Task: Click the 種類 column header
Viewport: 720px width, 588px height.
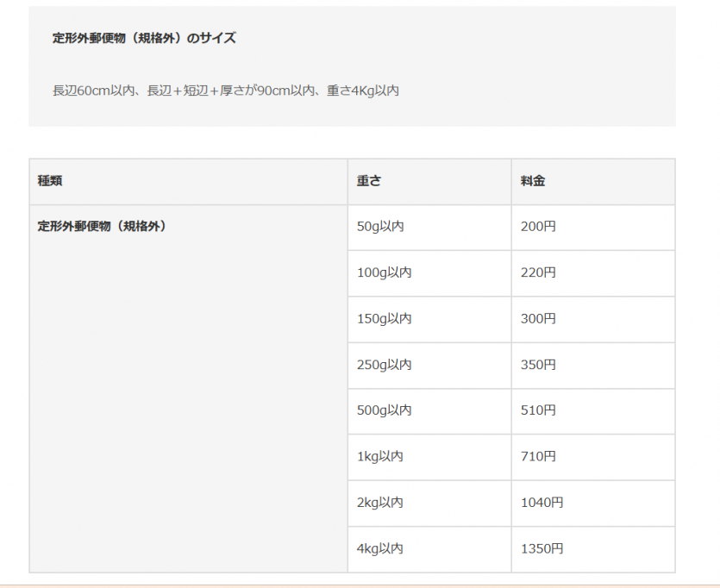Action: [x=50, y=181]
